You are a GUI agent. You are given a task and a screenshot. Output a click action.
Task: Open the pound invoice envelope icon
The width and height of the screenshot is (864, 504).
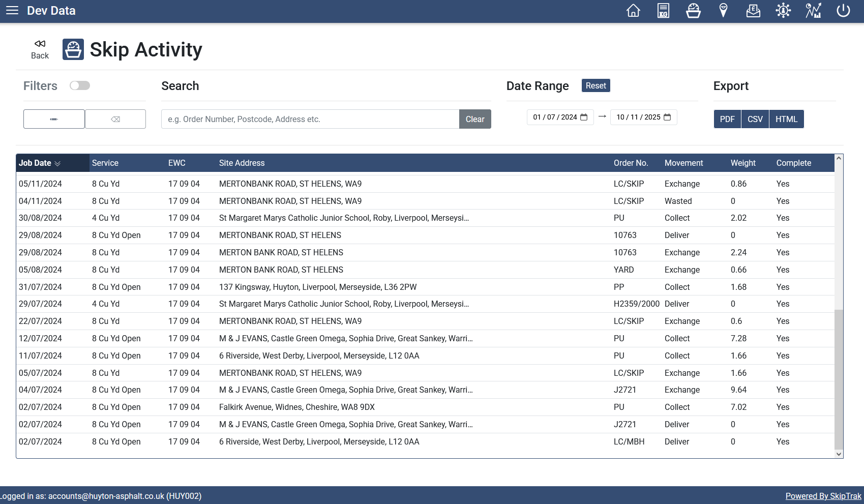(753, 11)
